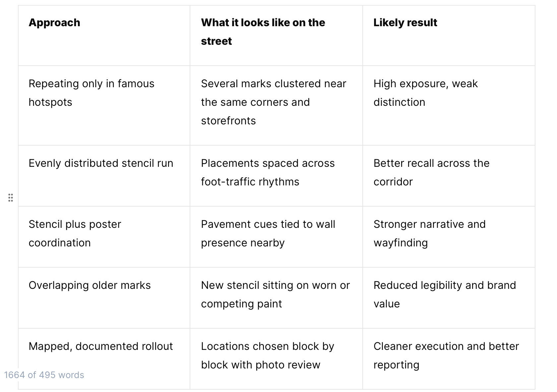Click 'Pavement cues tied to wall' cell
Screen dimensions: 557x392
276,237
